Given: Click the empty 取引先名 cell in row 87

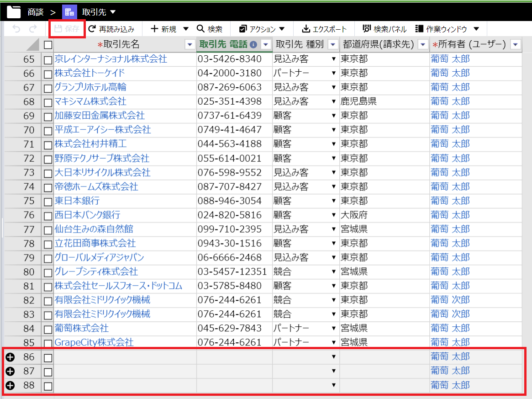Looking at the screenshot, I should (125, 371).
